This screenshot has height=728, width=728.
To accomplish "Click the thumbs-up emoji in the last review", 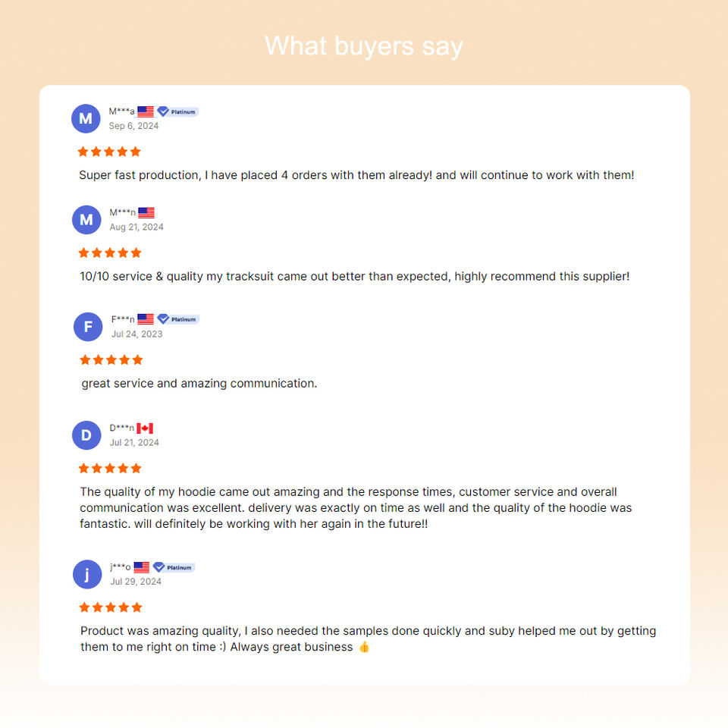I will 364,647.
